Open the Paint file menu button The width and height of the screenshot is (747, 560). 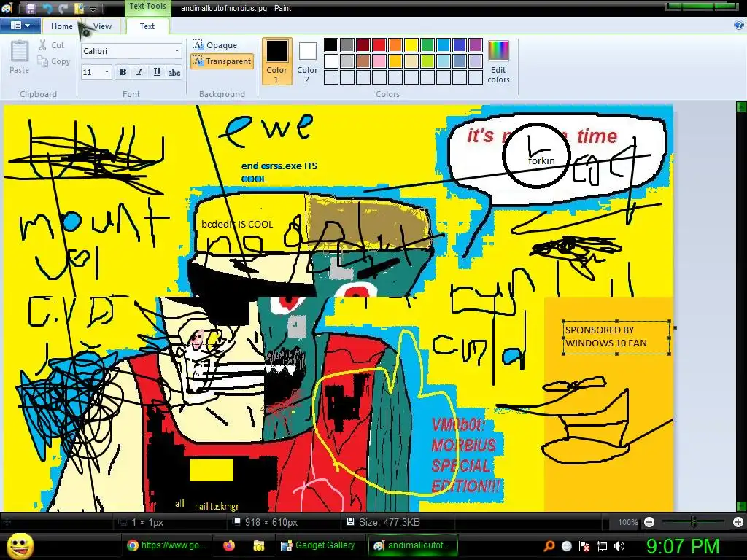point(20,26)
